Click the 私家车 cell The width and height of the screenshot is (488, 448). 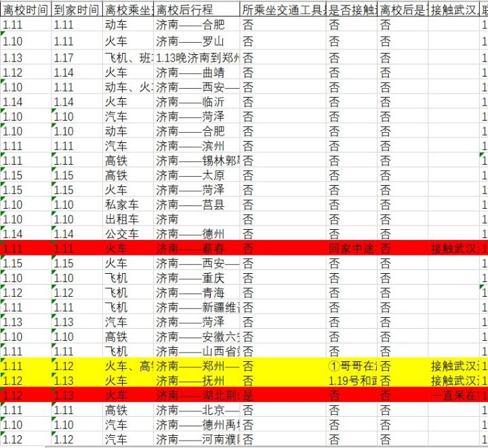click(127, 205)
